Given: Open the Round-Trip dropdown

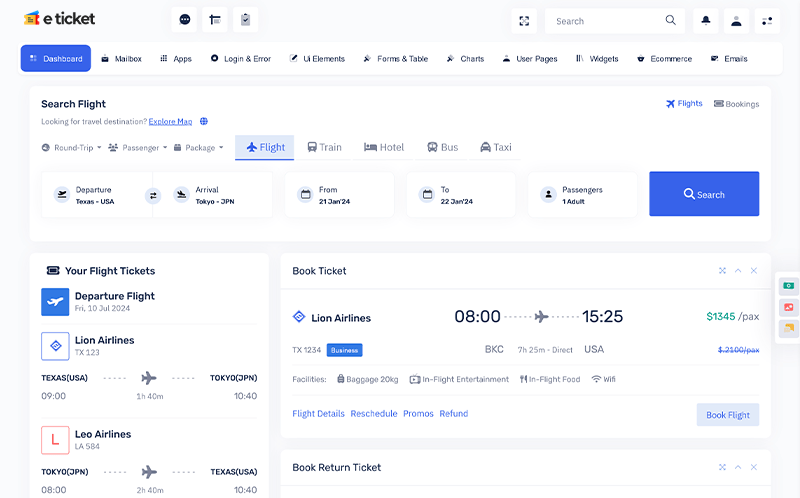Looking at the screenshot, I should [71, 147].
